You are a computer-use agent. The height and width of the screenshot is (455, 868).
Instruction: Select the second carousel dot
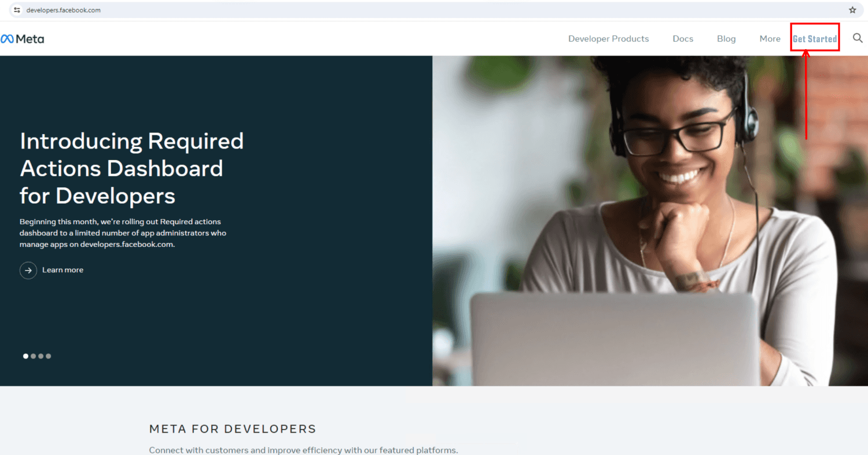(x=33, y=356)
